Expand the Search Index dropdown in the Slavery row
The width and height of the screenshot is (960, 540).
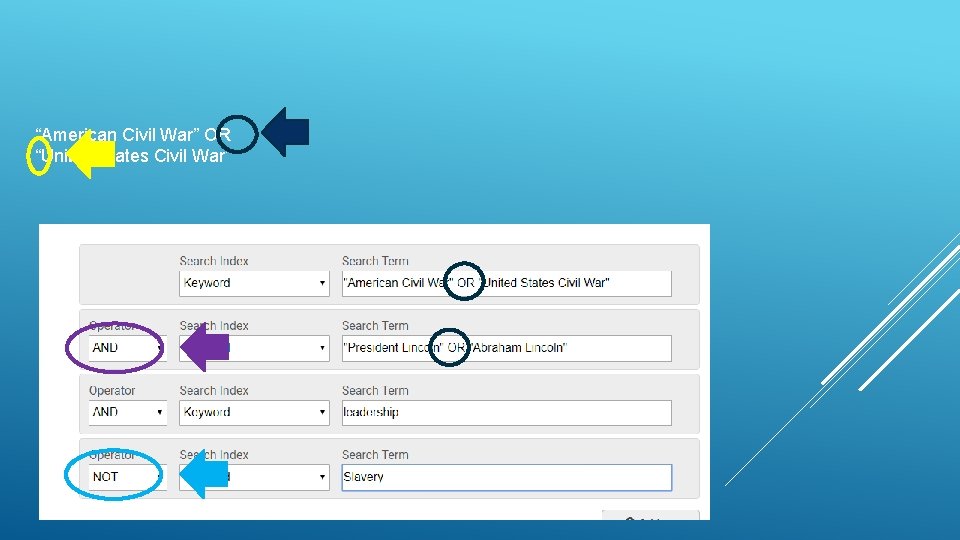(254, 478)
